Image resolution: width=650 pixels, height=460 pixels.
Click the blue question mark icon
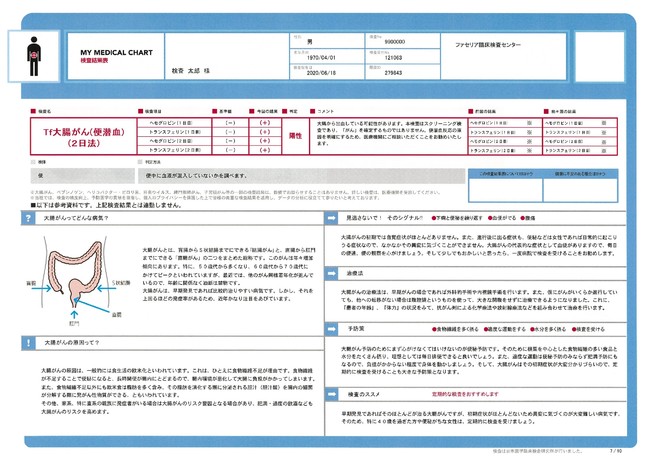(28, 218)
